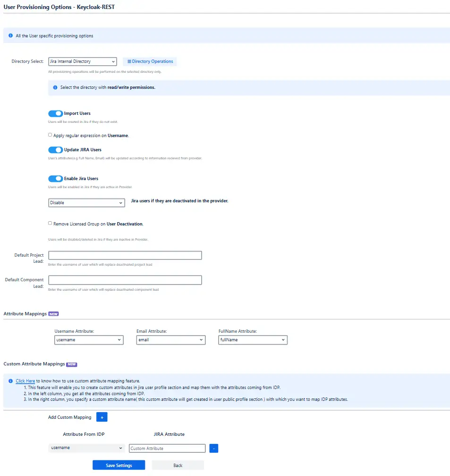Click info icon in custom attribute mapping help
The image size is (450, 476).
10,381
